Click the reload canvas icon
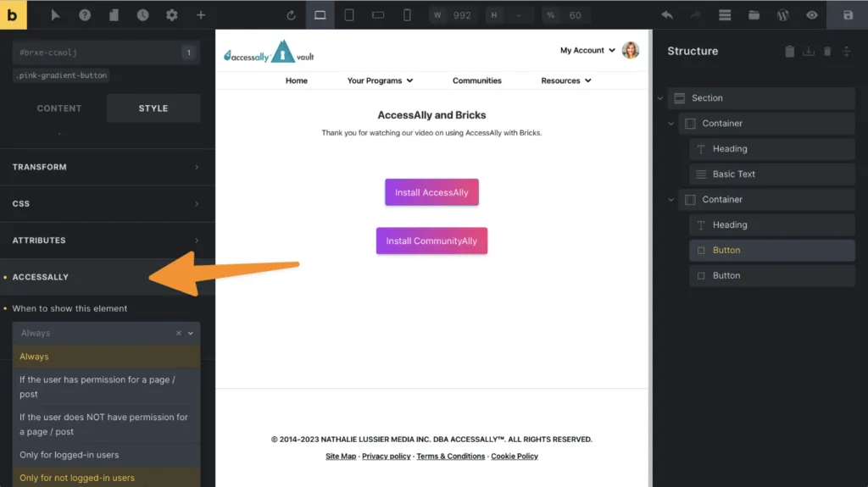 pos(292,15)
